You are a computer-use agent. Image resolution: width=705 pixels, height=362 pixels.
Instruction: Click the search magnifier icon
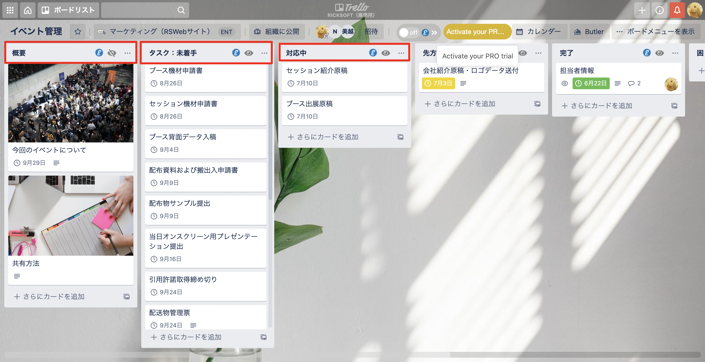coord(181,10)
